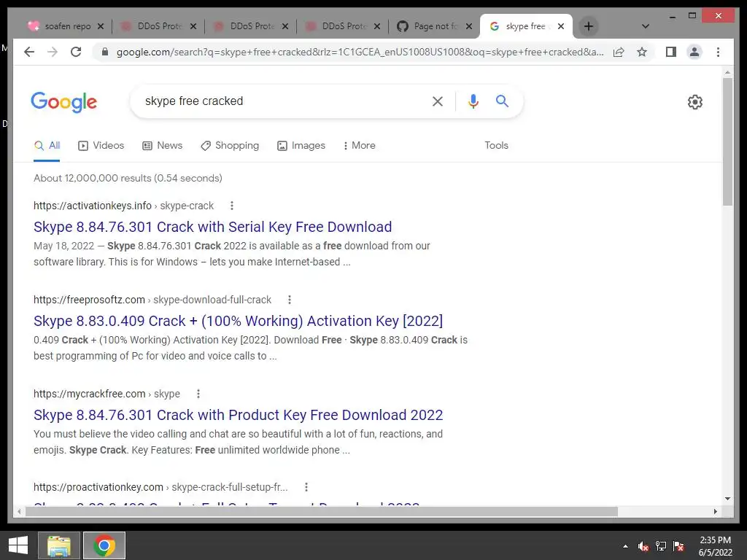Image resolution: width=747 pixels, height=560 pixels.
Task: Click the horizontal scroll right arrow
Action: pyautogui.click(x=715, y=511)
